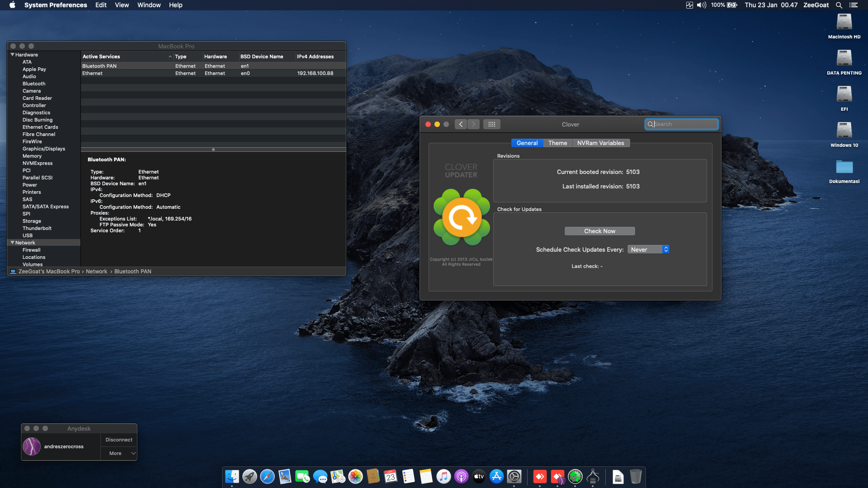Select NVMExpress in the Hardware list
Image resolution: width=868 pixels, height=488 pixels.
38,163
